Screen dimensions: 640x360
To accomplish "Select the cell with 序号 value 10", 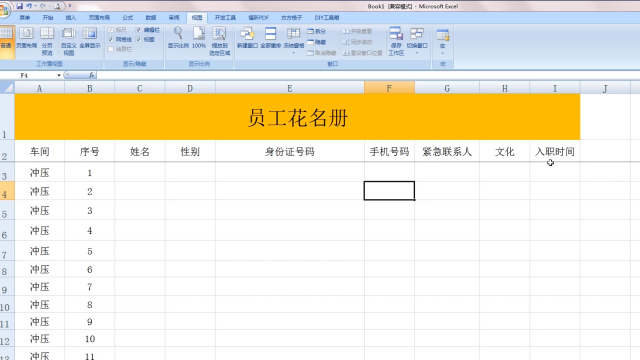I will click(x=89, y=339).
